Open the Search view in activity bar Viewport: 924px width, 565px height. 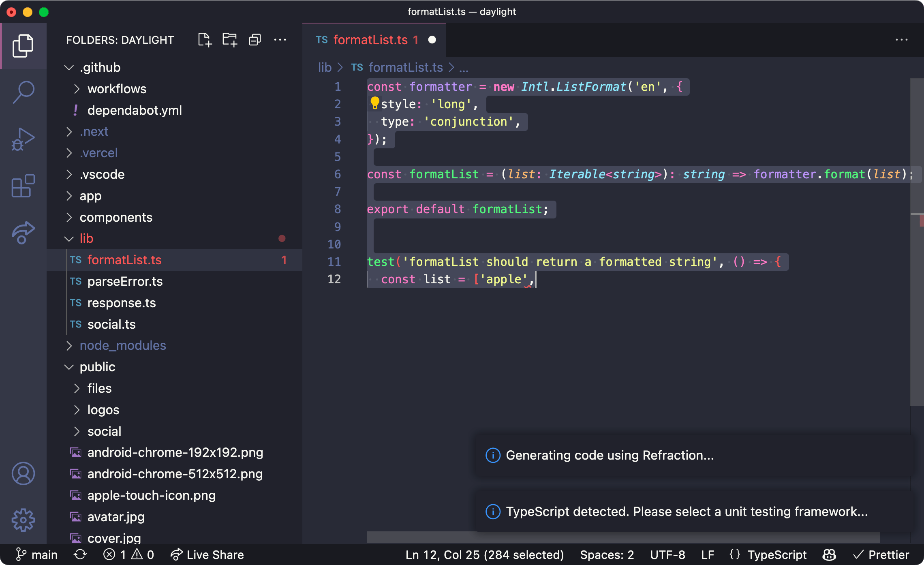(23, 92)
